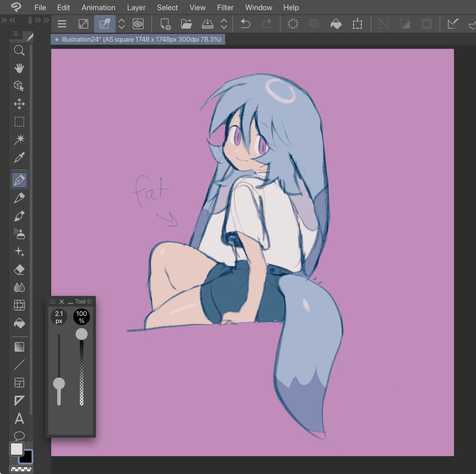Open the Layer menu
This screenshot has height=474, width=476.
136,7
